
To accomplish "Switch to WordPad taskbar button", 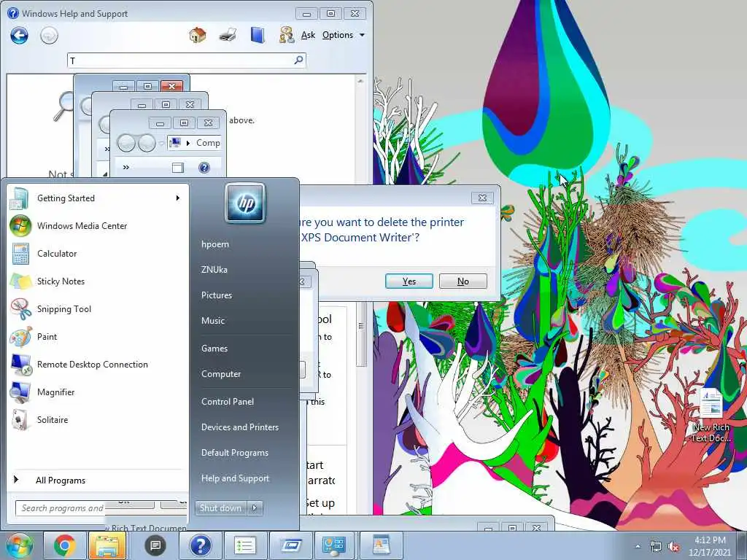I will pos(381,545).
